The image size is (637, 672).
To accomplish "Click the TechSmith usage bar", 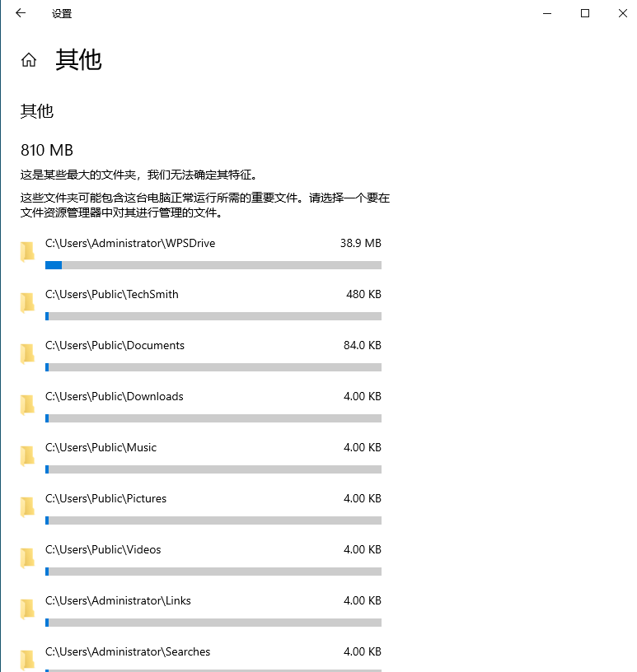I will pyautogui.click(x=213, y=316).
